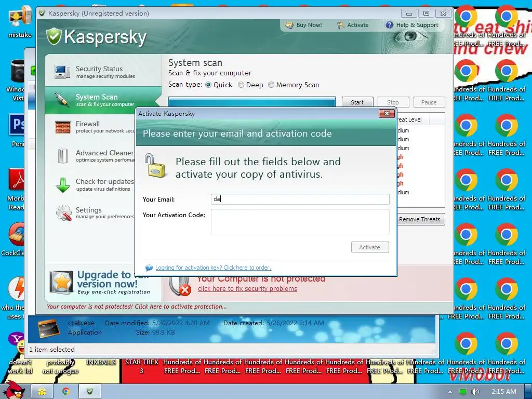The height and width of the screenshot is (399, 532).
Task: Open Settings in Kaspersky sidebar
Action: 95,212
